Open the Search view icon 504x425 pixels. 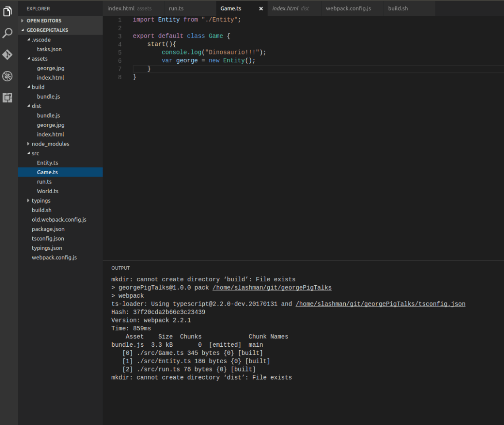pos(8,33)
